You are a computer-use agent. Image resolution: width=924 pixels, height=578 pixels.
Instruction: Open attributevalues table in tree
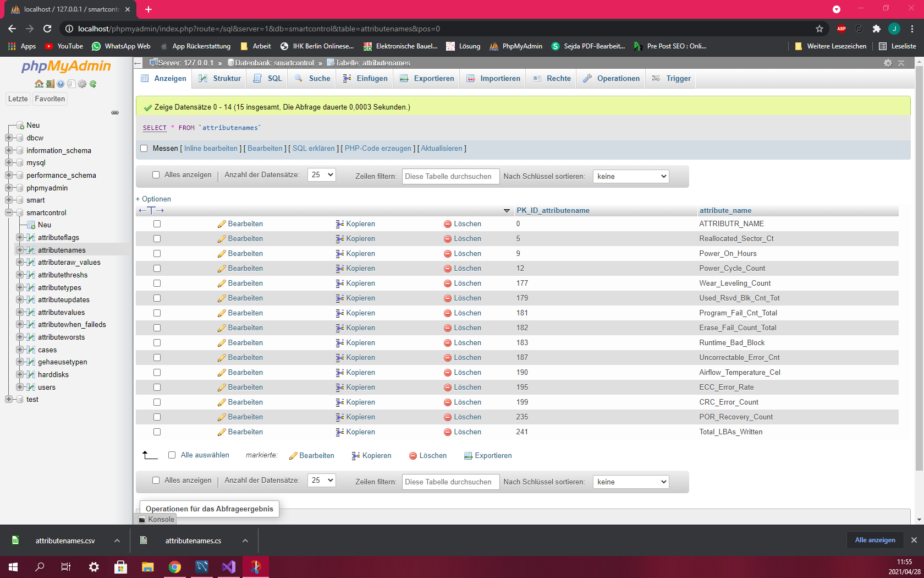tap(61, 312)
